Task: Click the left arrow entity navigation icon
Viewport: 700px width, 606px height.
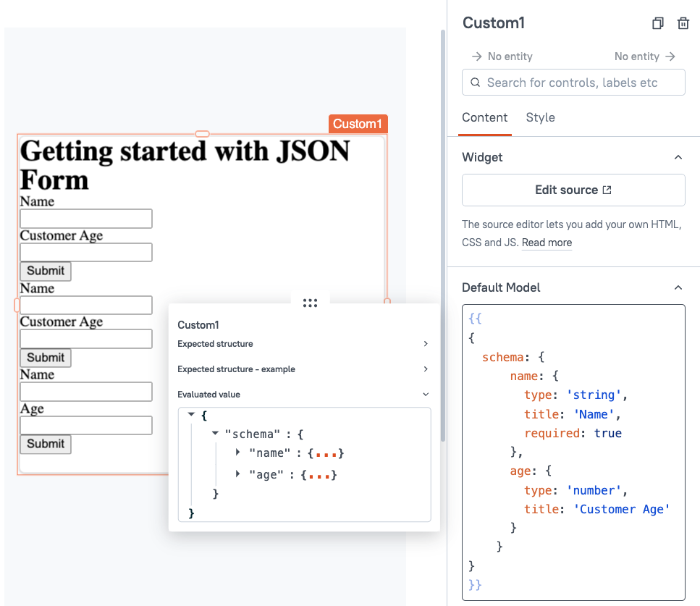Action: point(477,56)
